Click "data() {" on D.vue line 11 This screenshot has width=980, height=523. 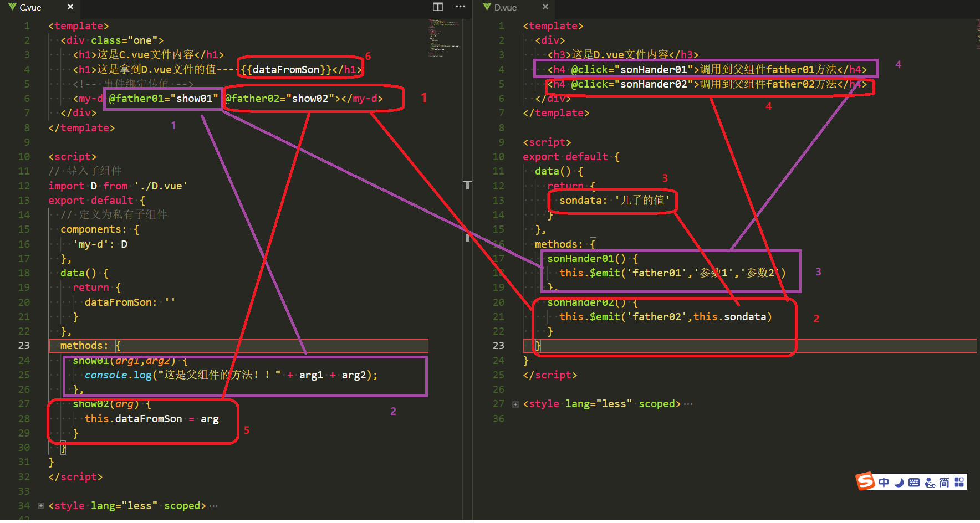[x=559, y=171]
